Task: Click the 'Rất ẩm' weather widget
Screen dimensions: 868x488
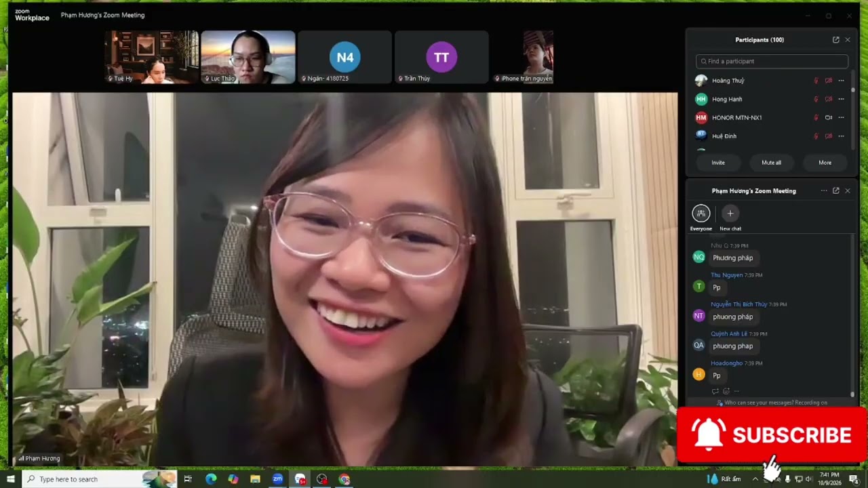Action: coord(724,479)
